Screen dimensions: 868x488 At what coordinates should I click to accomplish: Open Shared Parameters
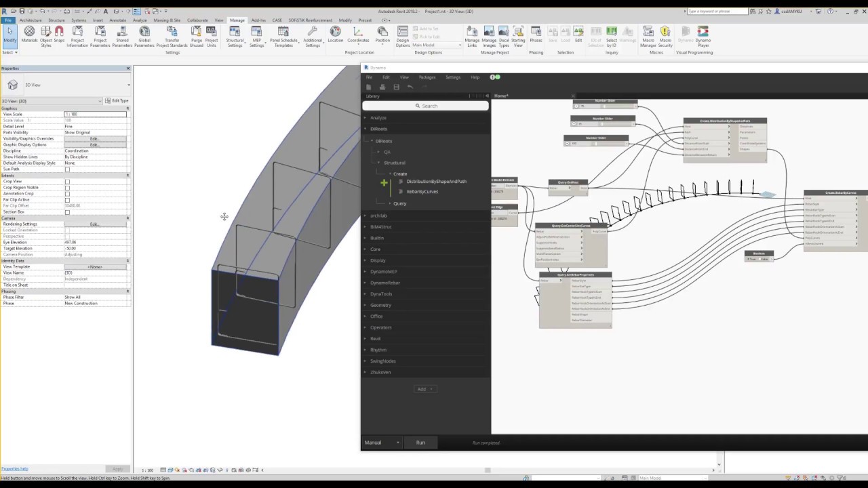[x=122, y=37]
